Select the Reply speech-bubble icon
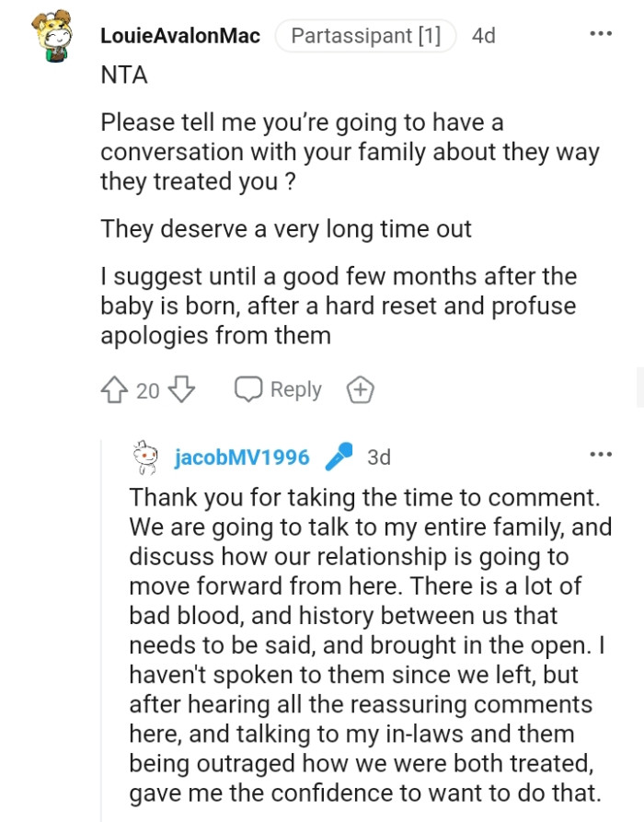The height and width of the screenshot is (822, 644). [248, 389]
